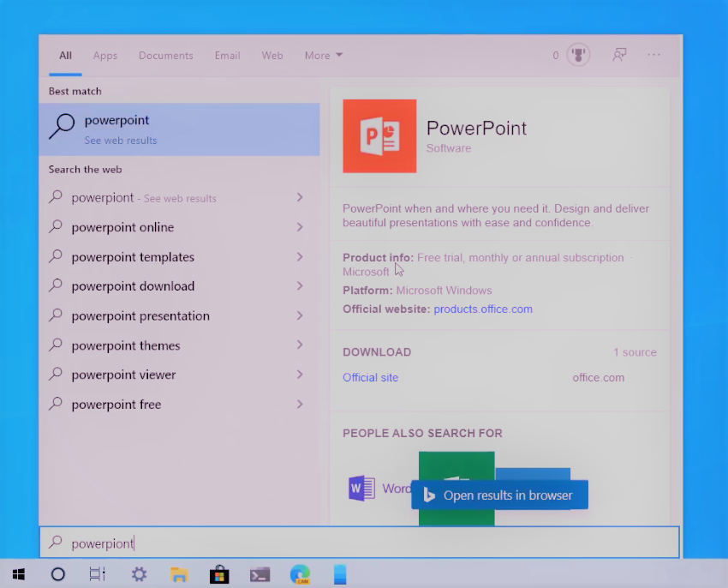Expand arrow for 'powerpiont - See web results'
This screenshot has height=588, width=728.
tap(300, 197)
